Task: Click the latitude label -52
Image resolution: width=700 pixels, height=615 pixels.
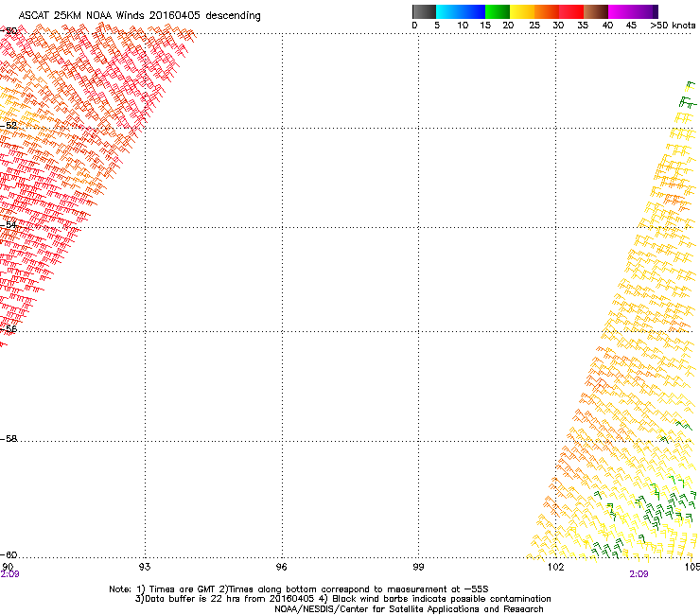Action: click(x=9, y=126)
